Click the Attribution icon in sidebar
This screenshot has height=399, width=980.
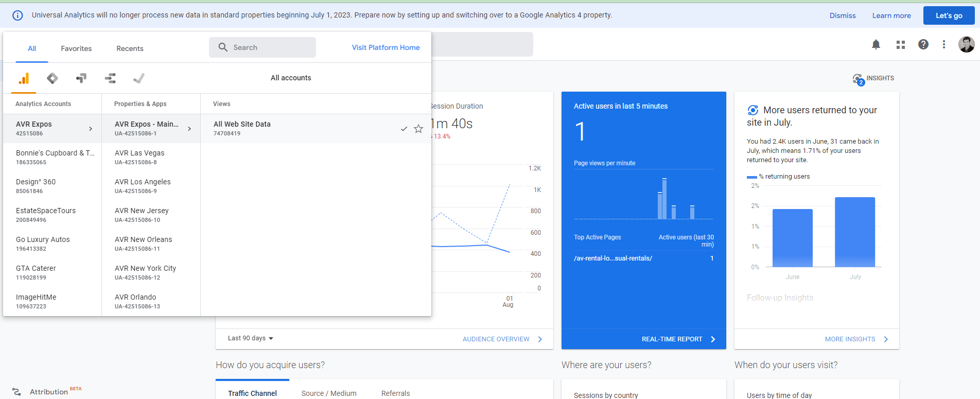tap(16, 392)
